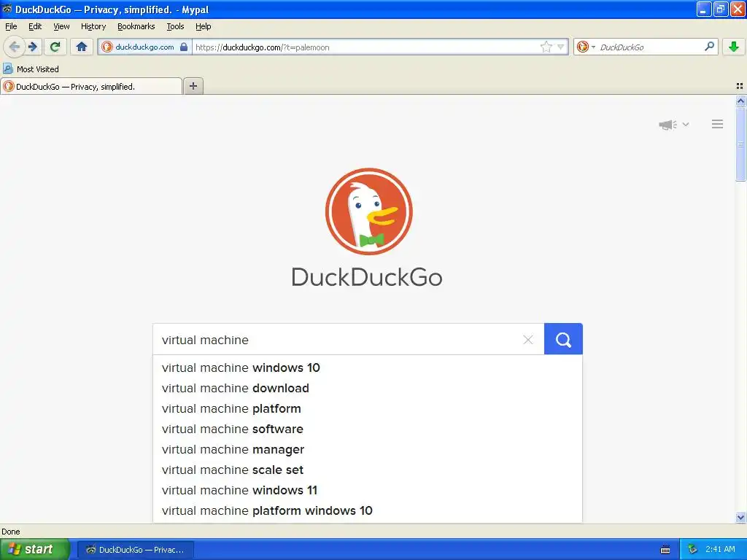747x560 pixels.
Task: Open the URL history dropdown arrow
Action: tap(561, 47)
